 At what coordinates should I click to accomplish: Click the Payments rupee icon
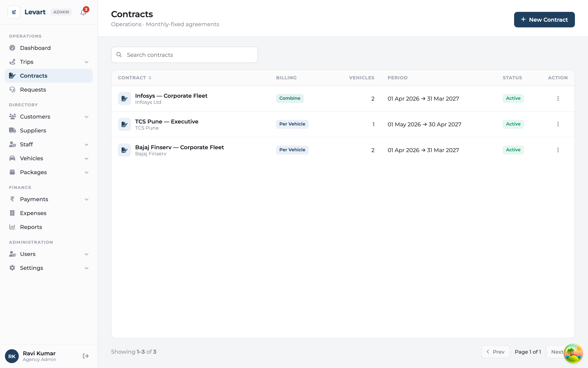(12, 199)
